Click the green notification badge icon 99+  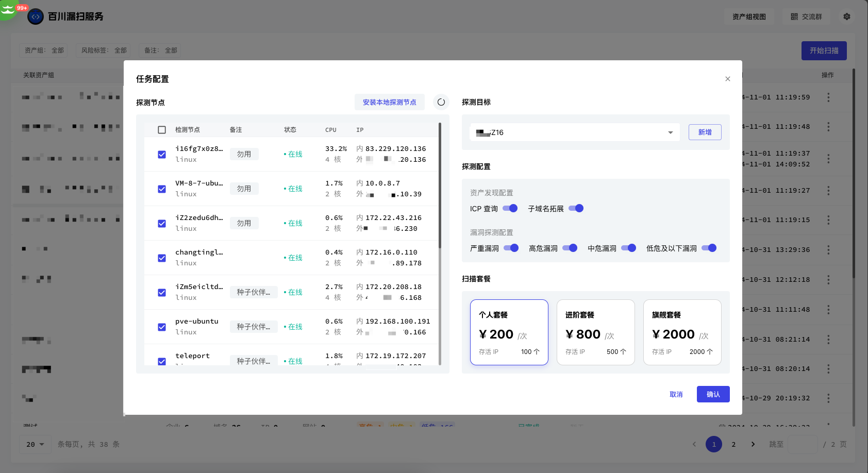[x=9, y=9]
